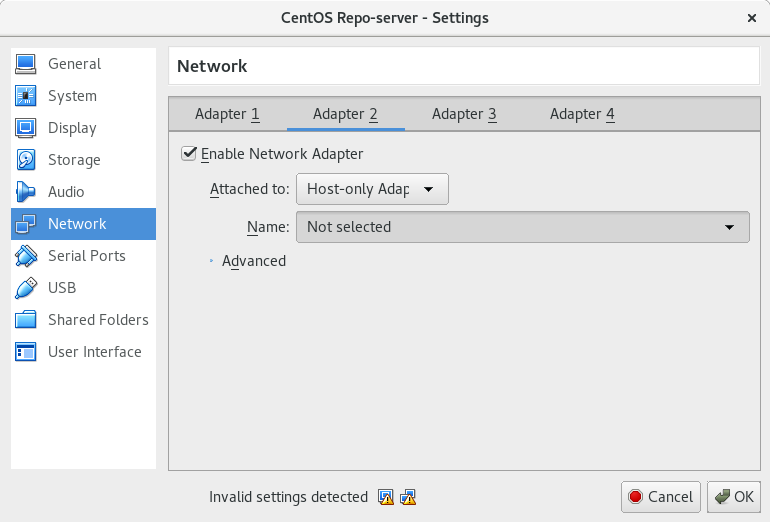Viewport: 770px width, 522px height.
Task: Switch to the Adapter 1 tab
Action: [227, 114]
